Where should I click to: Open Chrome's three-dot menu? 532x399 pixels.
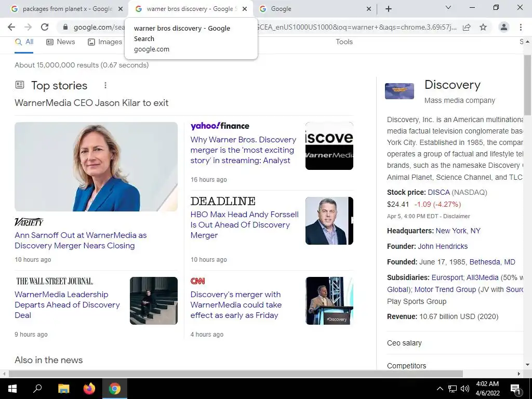tap(521, 27)
